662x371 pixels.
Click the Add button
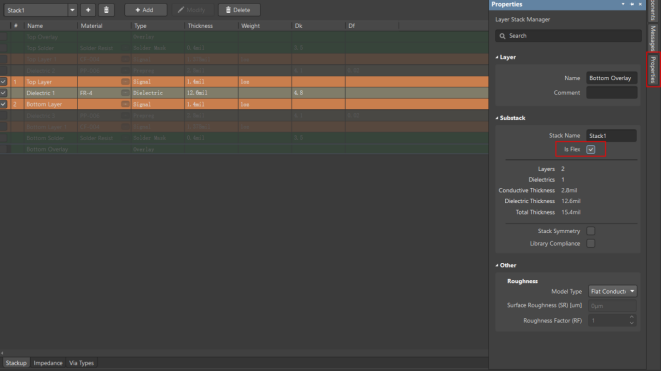[145, 10]
